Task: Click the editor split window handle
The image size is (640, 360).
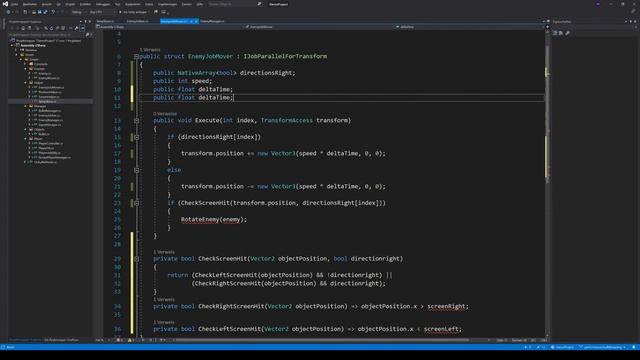Action: click(x=547, y=27)
